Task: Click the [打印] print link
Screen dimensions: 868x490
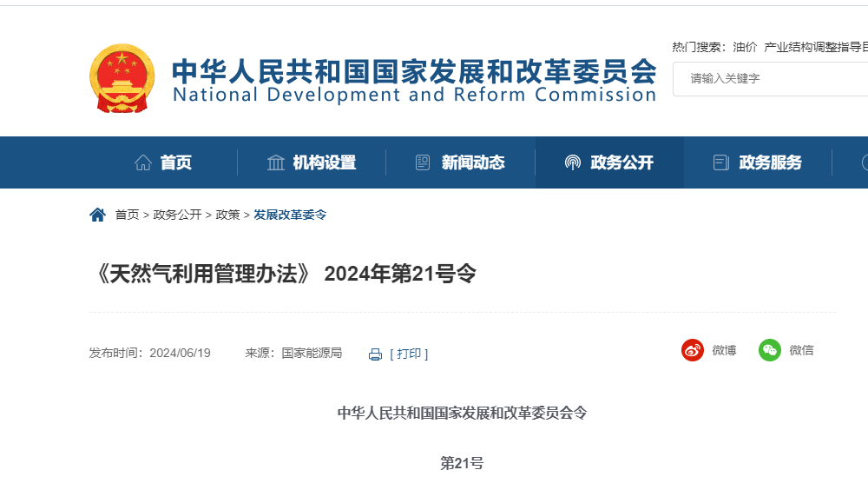Action: click(x=409, y=354)
